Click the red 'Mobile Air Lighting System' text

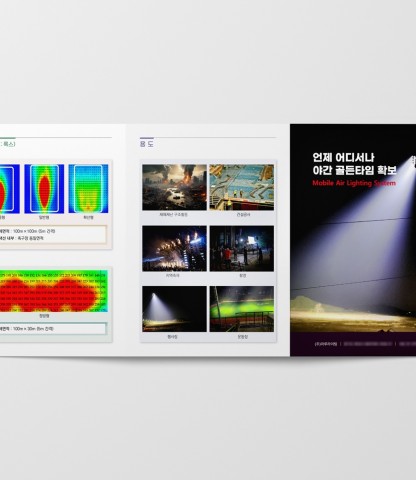tap(354, 183)
